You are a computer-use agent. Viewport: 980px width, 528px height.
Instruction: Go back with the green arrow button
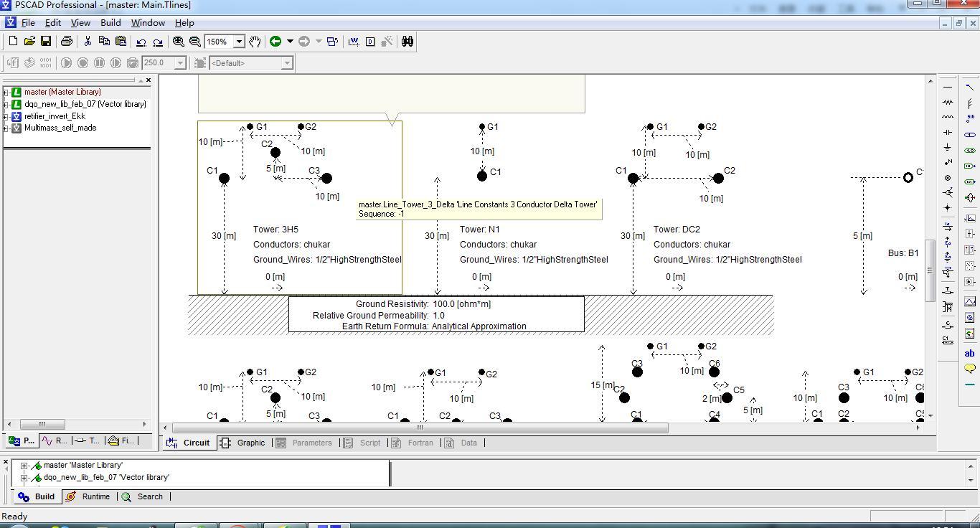point(275,42)
